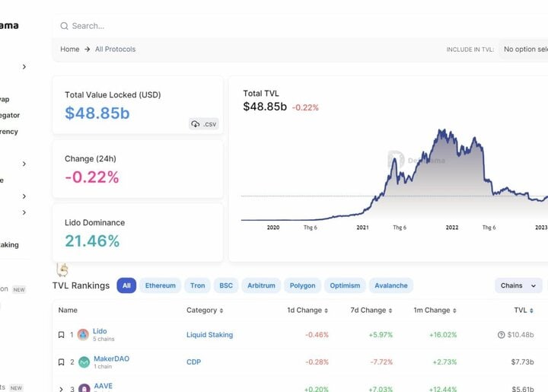Select the Ethereum chain filter tab

[160, 285]
